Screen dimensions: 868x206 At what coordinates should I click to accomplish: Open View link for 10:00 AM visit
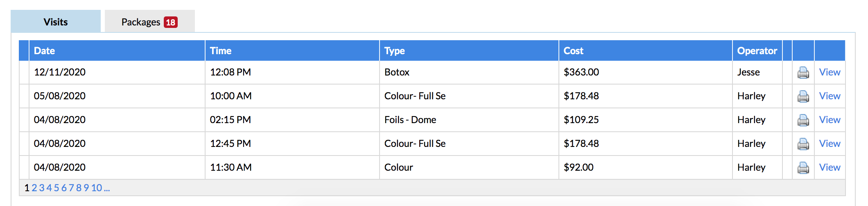(x=830, y=96)
